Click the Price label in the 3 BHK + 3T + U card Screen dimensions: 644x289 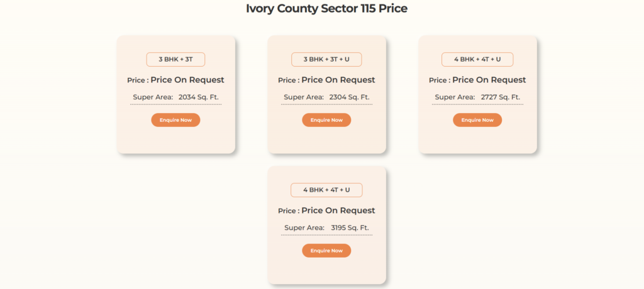pyautogui.click(x=289, y=80)
